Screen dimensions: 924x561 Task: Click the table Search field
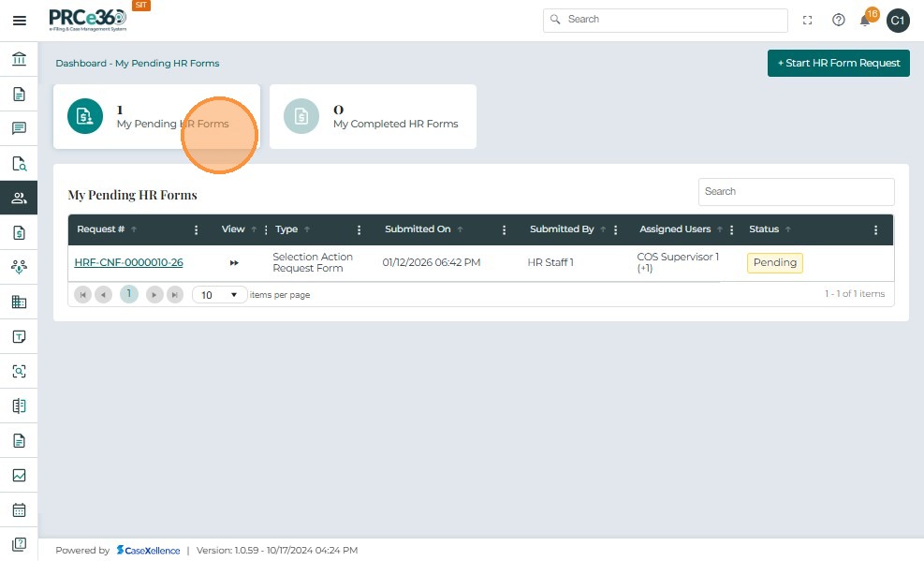[x=796, y=192]
